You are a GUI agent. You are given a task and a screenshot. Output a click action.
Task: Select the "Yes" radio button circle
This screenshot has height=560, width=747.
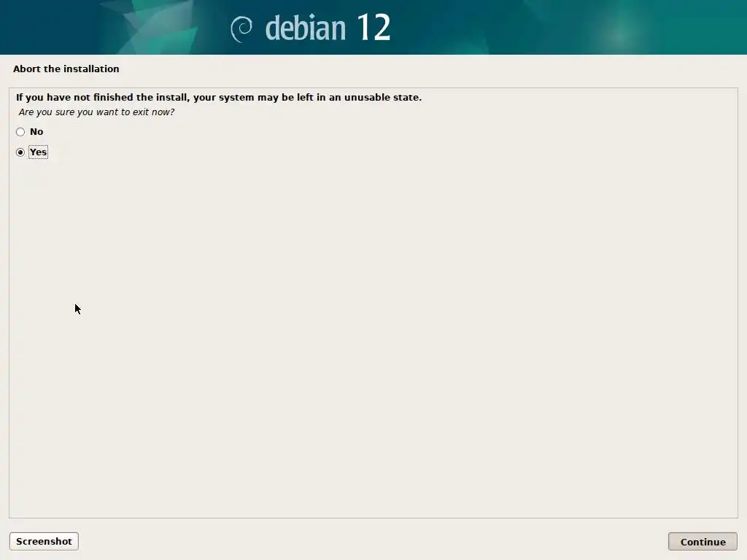(x=20, y=152)
